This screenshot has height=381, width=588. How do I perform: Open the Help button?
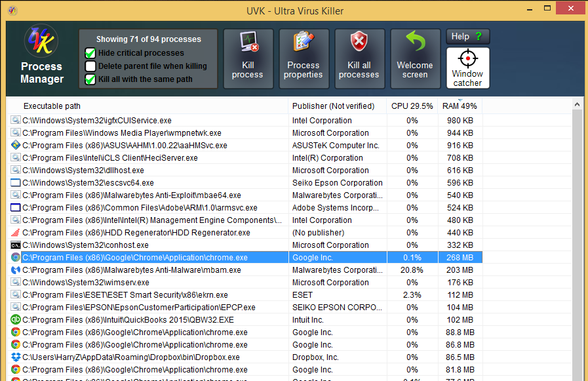467,36
